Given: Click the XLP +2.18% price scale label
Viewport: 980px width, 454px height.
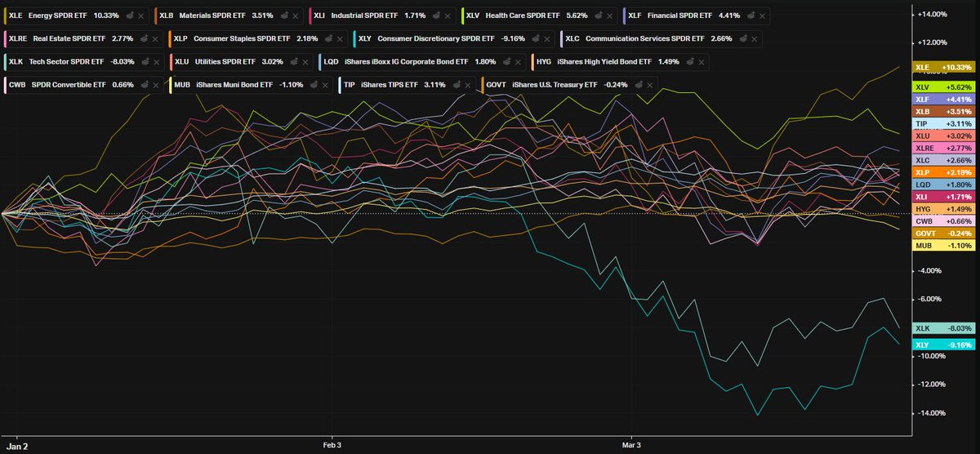Looking at the screenshot, I should click(942, 173).
